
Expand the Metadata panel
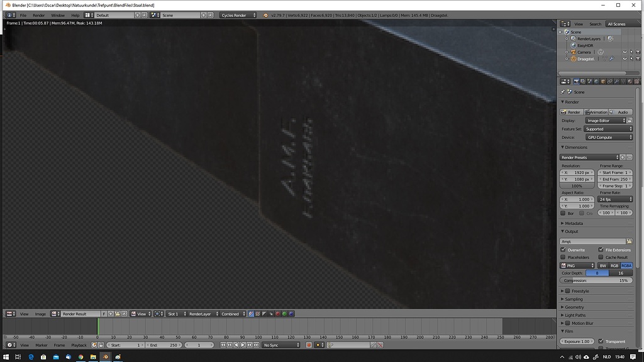pyautogui.click(x=574, y=223)
